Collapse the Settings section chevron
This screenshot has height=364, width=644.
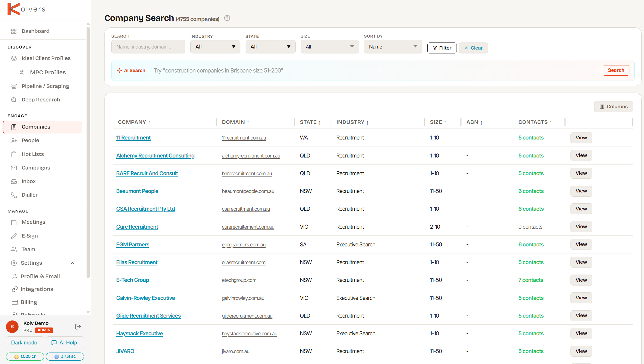(72, 263)
